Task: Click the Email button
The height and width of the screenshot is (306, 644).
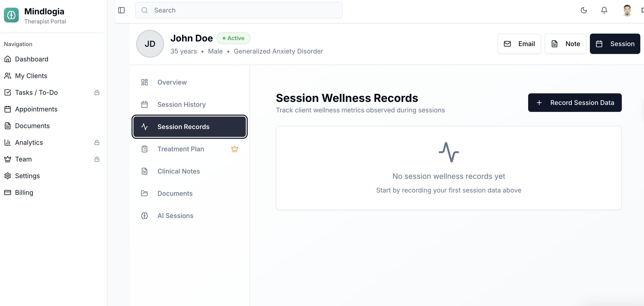Action: tap(519, 44)
